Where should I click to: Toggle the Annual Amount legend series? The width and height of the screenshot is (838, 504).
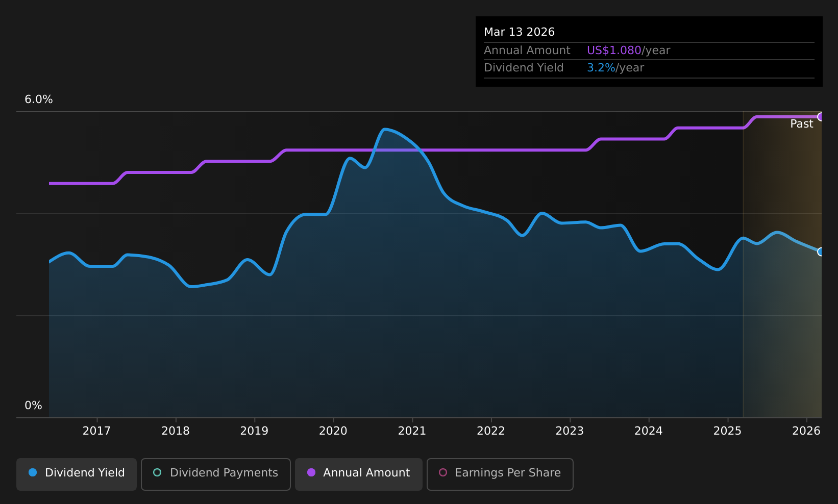(359, 474)
